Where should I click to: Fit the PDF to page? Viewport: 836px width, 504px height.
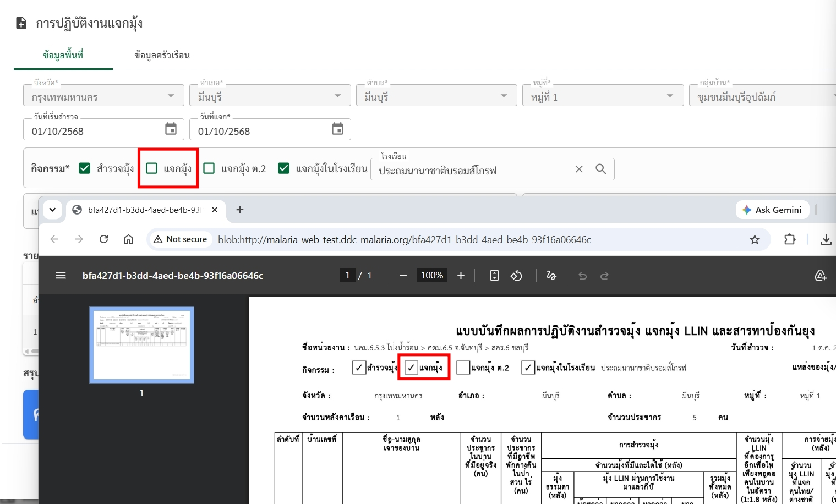(x=494, y=276)
